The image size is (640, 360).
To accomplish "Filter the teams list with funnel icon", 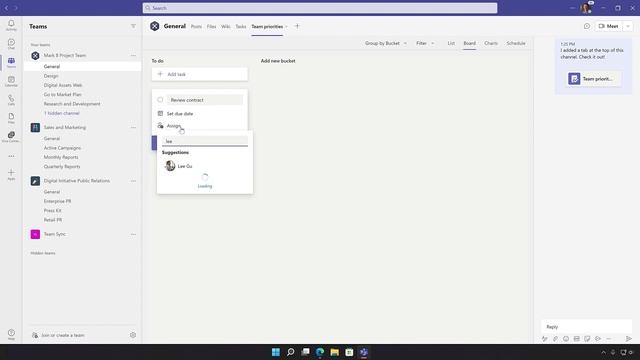I will point(133,26).
